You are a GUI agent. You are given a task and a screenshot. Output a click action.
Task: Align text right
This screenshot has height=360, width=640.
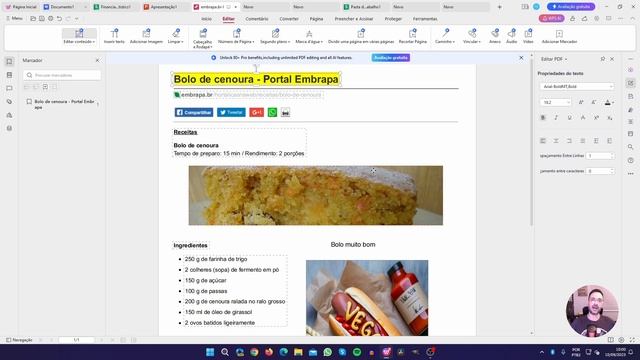569,141
